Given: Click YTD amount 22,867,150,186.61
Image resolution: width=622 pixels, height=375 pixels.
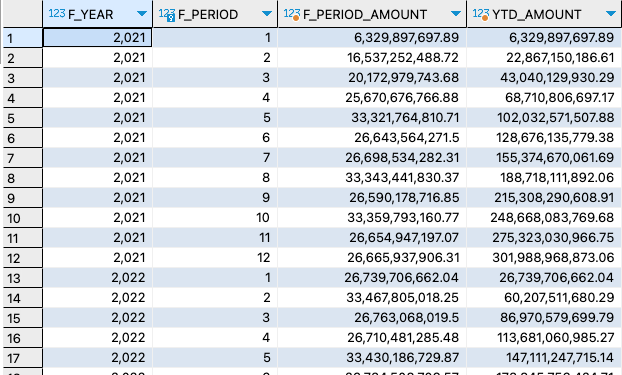Looking at the screenshot, I should pyautogui.click(x=545, y=58).
